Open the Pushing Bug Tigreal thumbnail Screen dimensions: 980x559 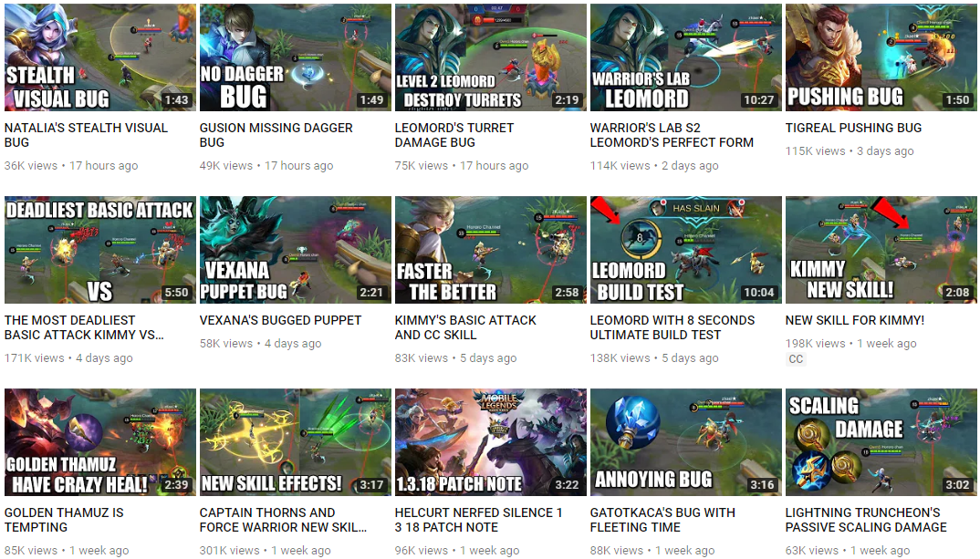point(881,57)
